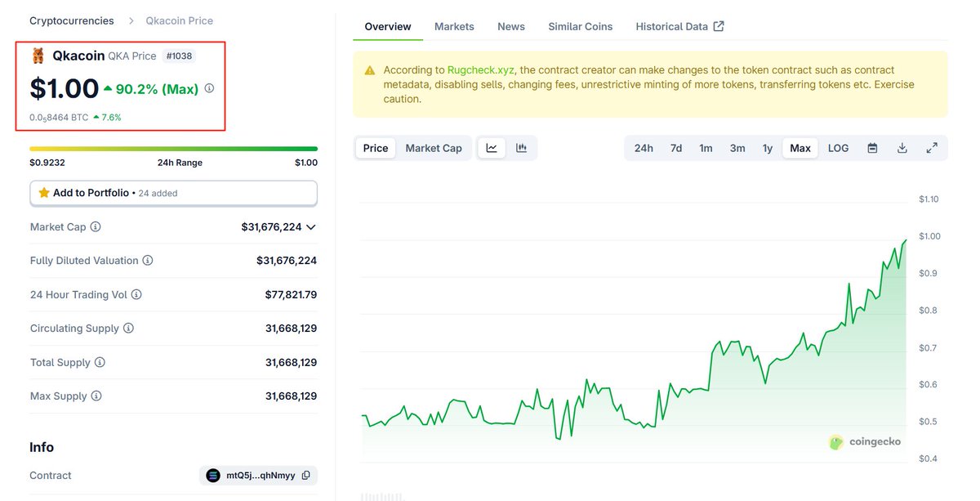Click the $31,676,224 market cap value
Viewport: 980px width, 501px height.
coord(271,227)
